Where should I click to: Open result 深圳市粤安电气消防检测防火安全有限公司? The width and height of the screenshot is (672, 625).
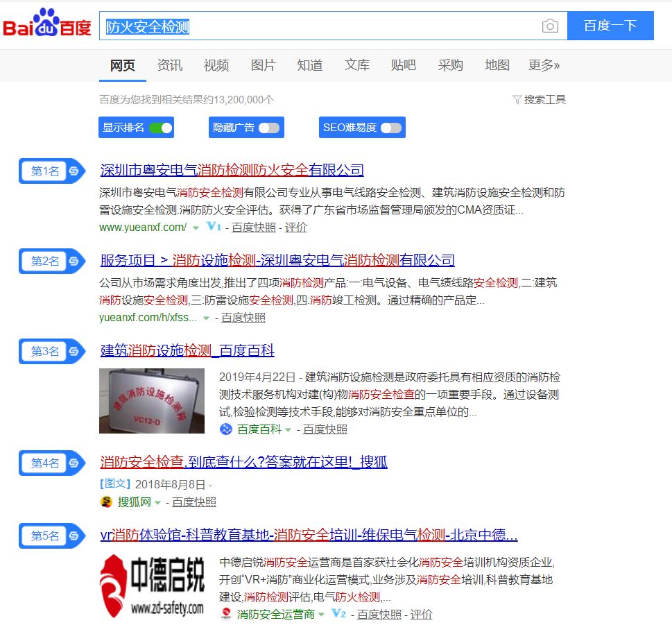pyautogui.click(x=232, y=170)
